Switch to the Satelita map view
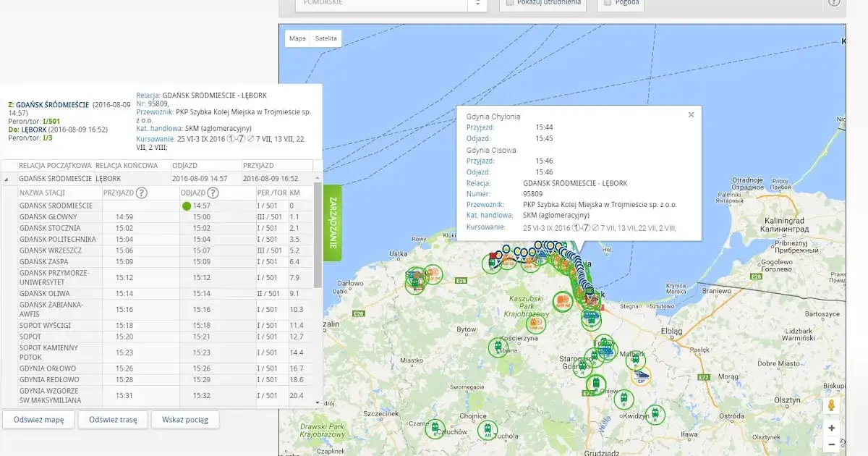 click(x=327, y=38)
